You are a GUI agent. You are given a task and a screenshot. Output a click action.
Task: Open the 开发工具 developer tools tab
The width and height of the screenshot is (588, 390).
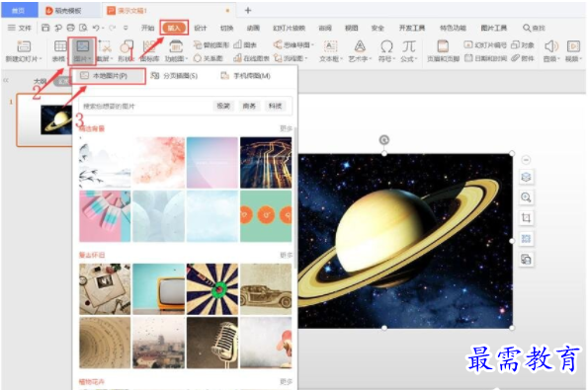click(412, 28)
